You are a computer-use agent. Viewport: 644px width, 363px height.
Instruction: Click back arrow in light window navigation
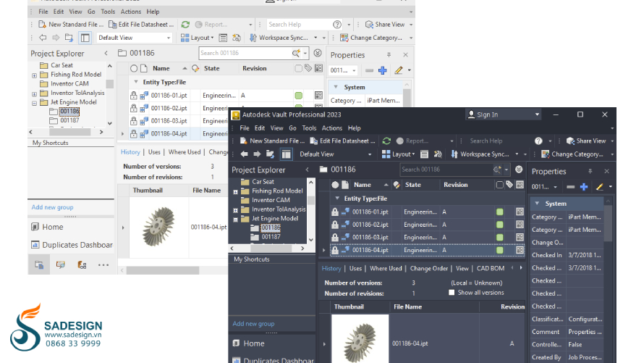(x=43, y=38)
